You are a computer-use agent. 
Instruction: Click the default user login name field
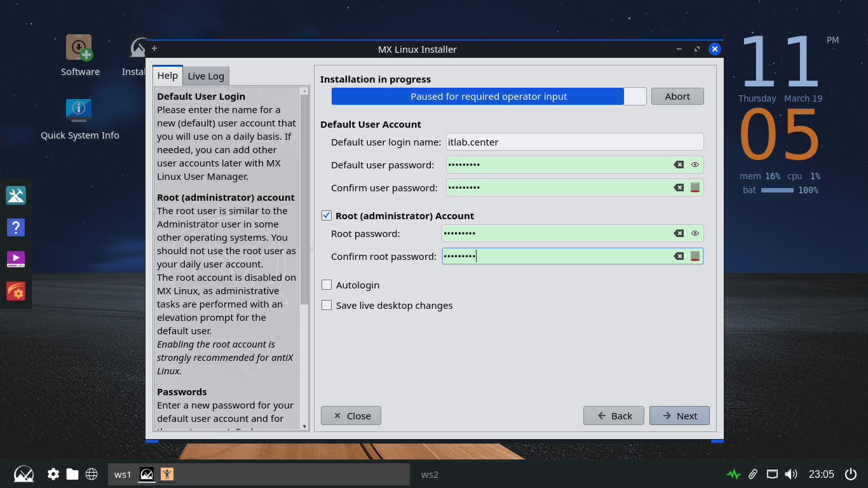click(574, 142)
